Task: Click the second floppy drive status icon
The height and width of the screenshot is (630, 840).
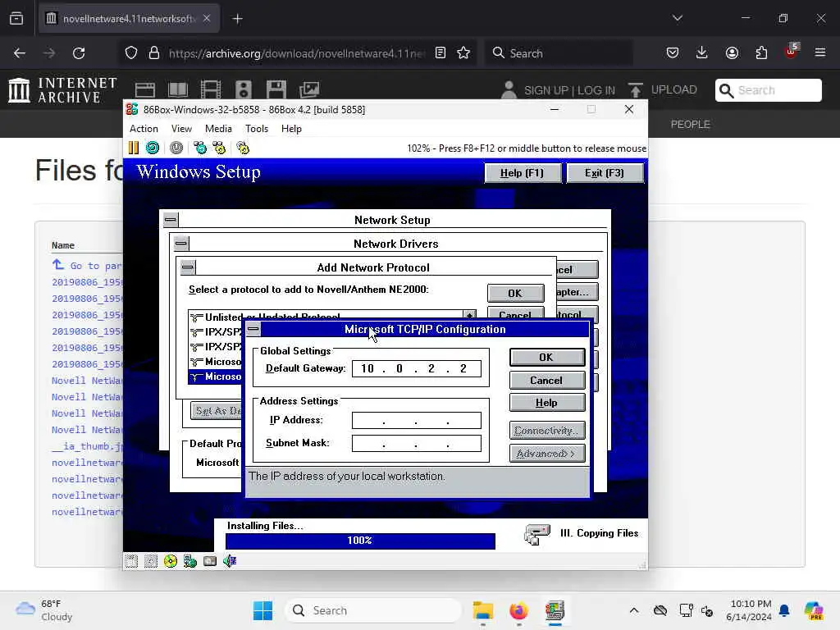Action: pyautogui.click(x=151, y=561)
